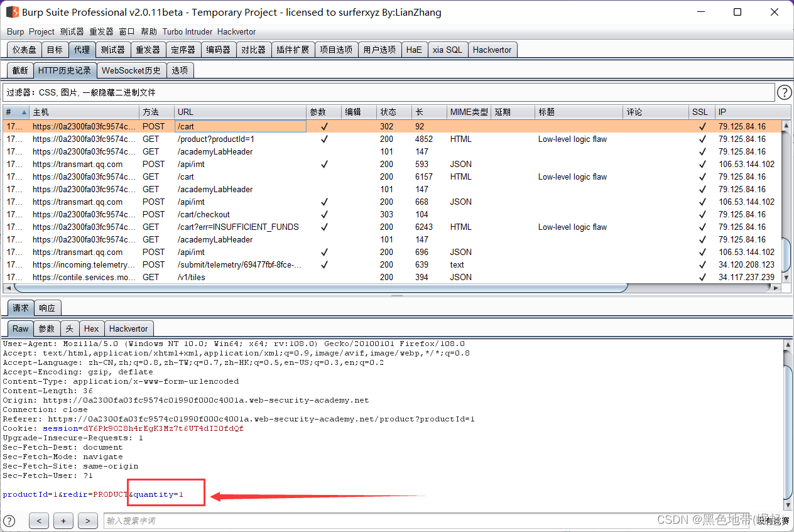This screenshot has height=532, width=794.
Task: Open the Hackvertor menu in menu bar
Action: (236, 31)
